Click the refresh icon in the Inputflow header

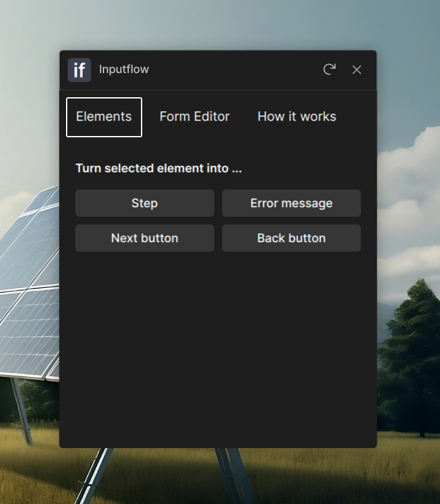point(330,69)
